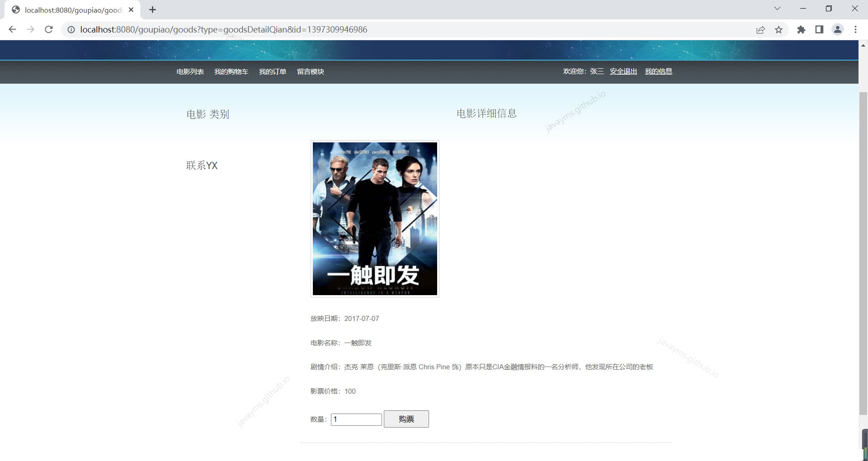Viewport: 868px width, 461px height.
Task: Click the 影票价格：100 text
Action: [x=333, y=391]
